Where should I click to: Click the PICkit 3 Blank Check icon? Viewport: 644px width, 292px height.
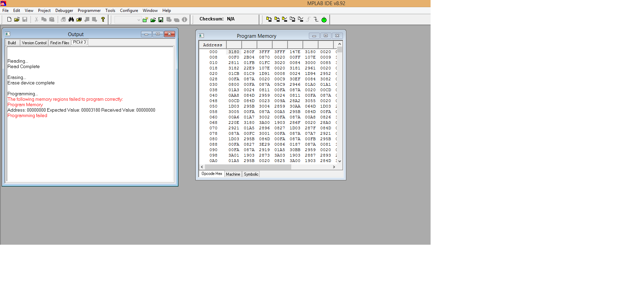point(300,19)
